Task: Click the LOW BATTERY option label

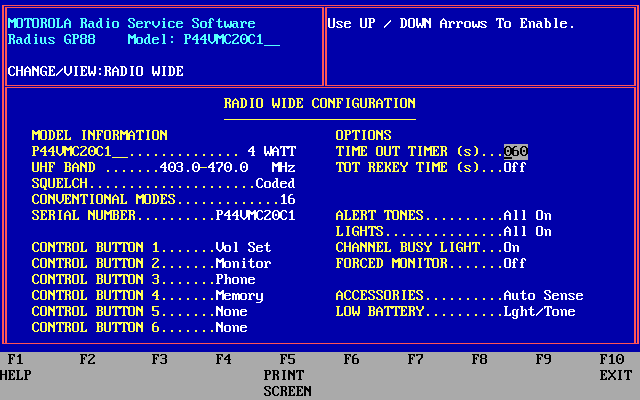Action: click(380, 311)
